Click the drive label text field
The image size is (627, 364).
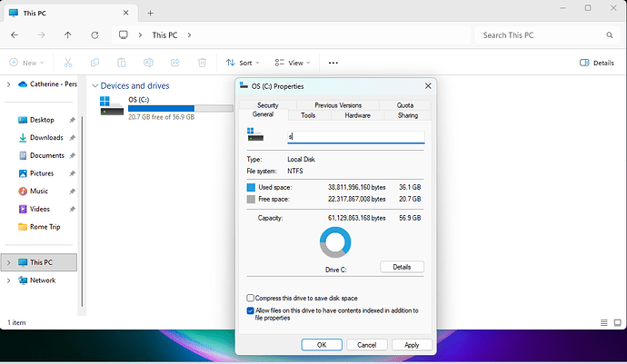[x=356, y=137]
